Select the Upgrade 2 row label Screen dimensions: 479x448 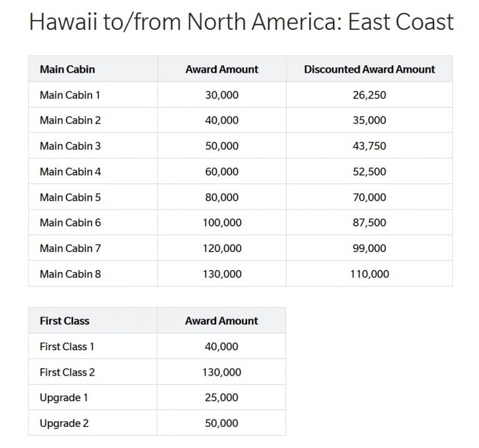(63, 423)
